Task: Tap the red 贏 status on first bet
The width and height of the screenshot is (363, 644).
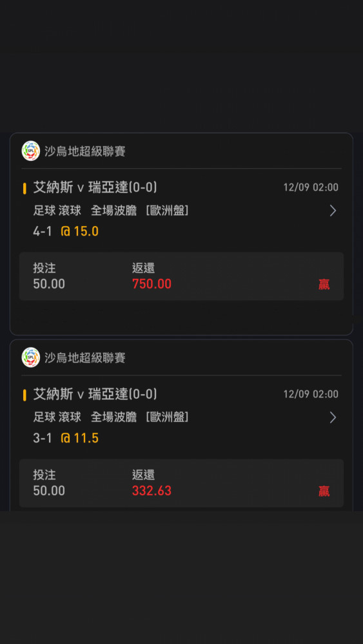Action: coord(324,284)
